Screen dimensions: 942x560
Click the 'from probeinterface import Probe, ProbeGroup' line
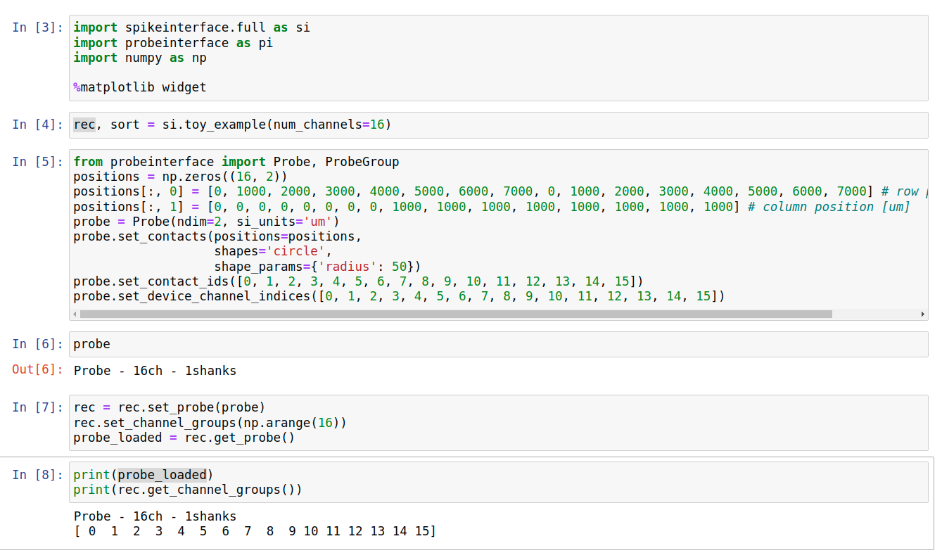pos(236,162)
